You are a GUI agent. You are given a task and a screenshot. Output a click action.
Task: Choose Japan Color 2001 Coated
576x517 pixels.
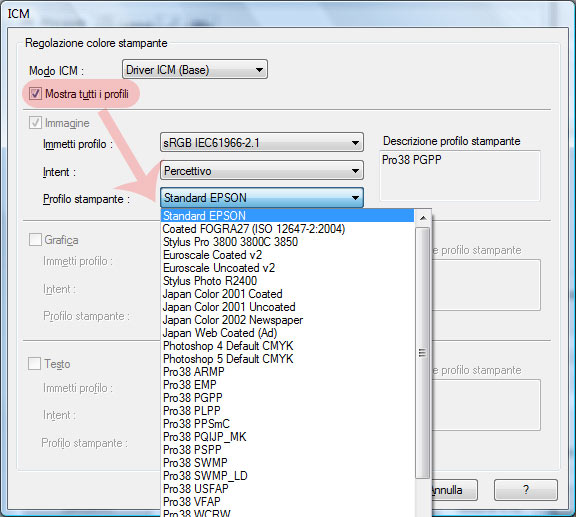pyautogui.click(x=288, y=294)
